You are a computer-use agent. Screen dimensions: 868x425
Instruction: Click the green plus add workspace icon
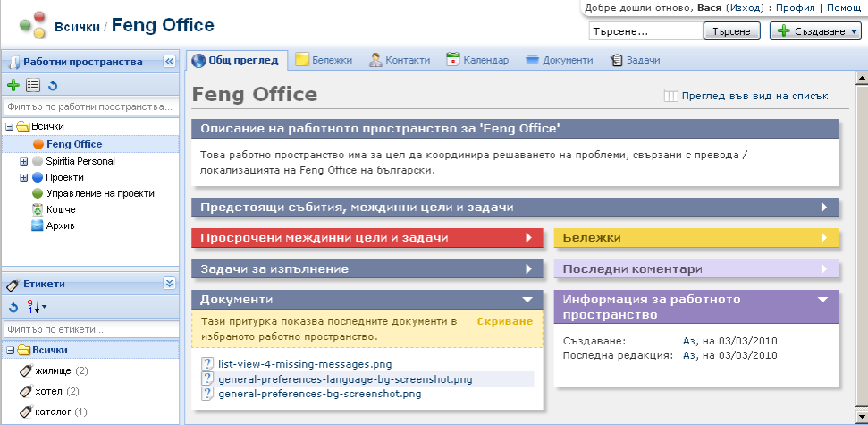[x=13, y=86]
